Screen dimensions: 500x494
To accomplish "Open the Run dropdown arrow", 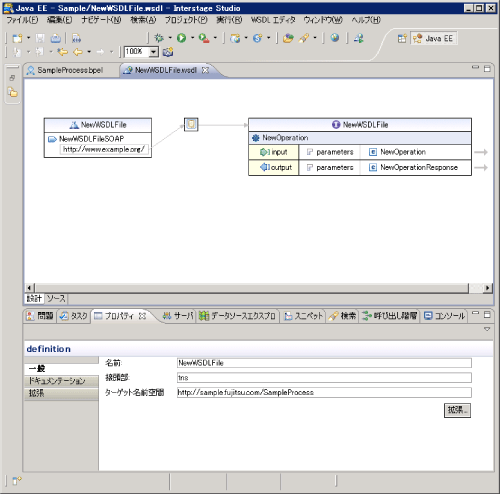I will click(192, 38).
